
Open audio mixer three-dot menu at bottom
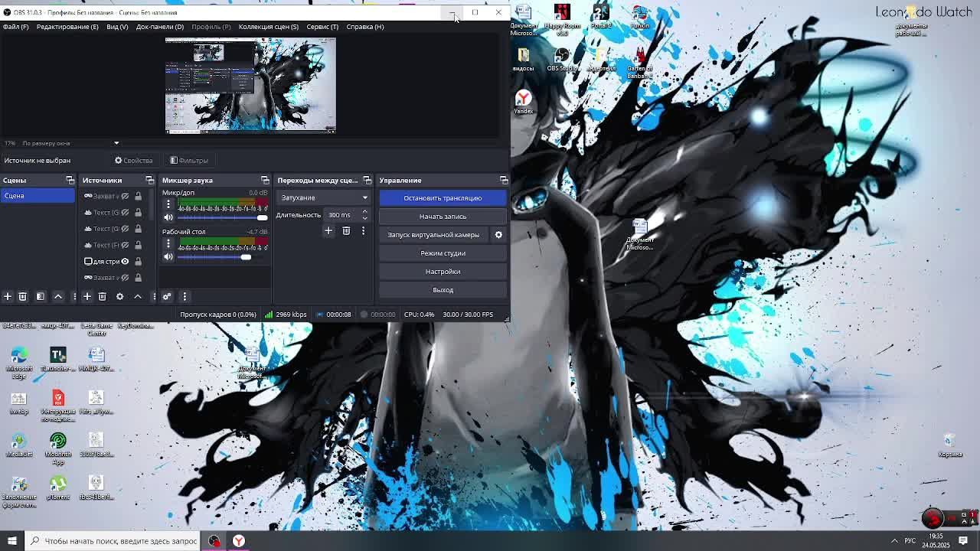coord(185,296)
